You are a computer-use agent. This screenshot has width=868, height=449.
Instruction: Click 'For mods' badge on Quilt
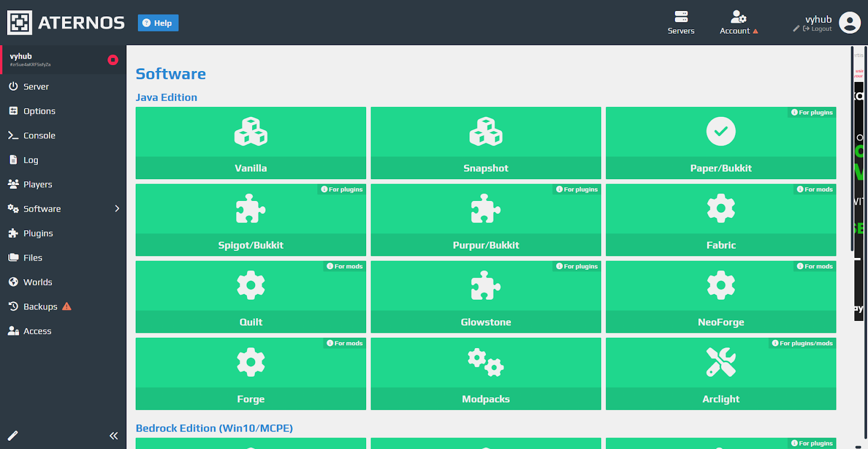[344, 266]
